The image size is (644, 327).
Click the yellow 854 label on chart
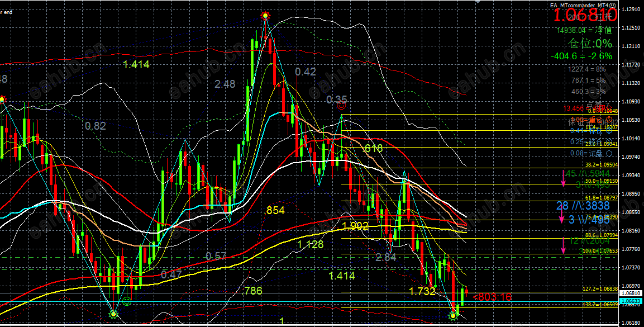point(275,211)
